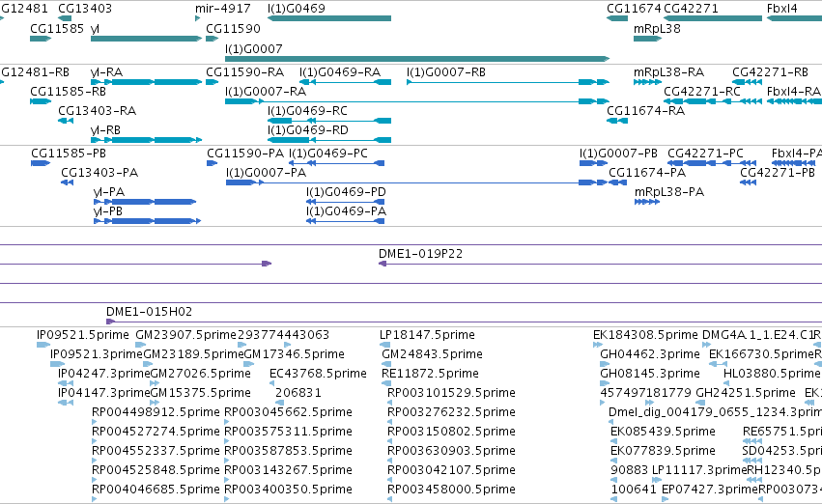This screenshot has height=504, width=822.
Task: Open EST RP003458000.5prime label
Action: pos(451,490)
